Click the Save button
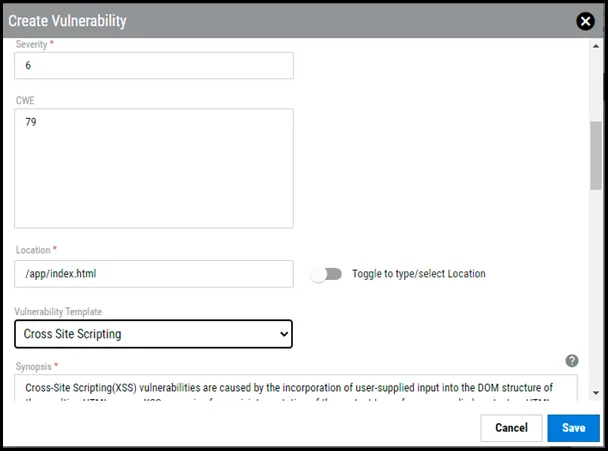Viewport: 608px width, 451px height. [x=573, y=428]
